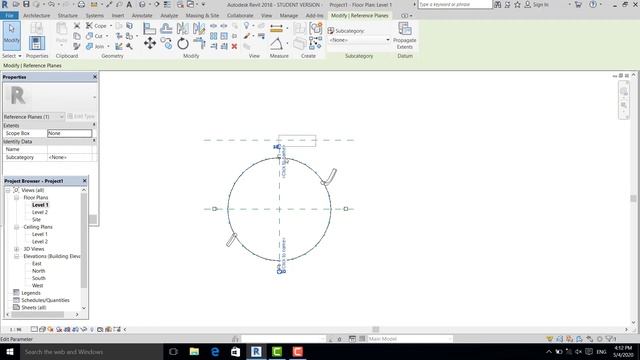This screenshot has width=640, height=360.
Task: Collapse the Elevations tree node
Action: coord(17,256)
